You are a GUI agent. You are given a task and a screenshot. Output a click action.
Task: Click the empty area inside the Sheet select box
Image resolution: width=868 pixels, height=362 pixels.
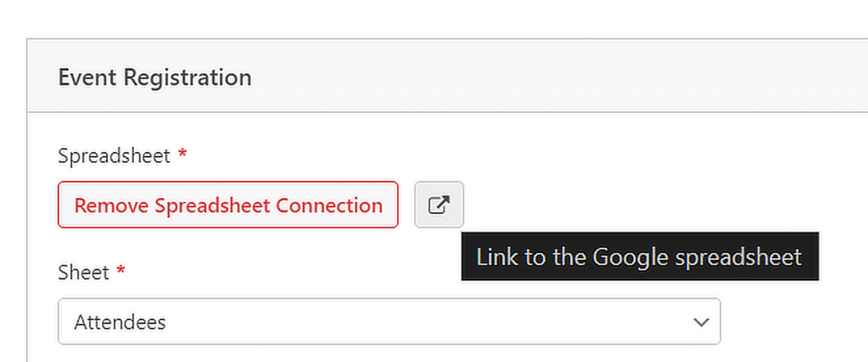[424, 322]
